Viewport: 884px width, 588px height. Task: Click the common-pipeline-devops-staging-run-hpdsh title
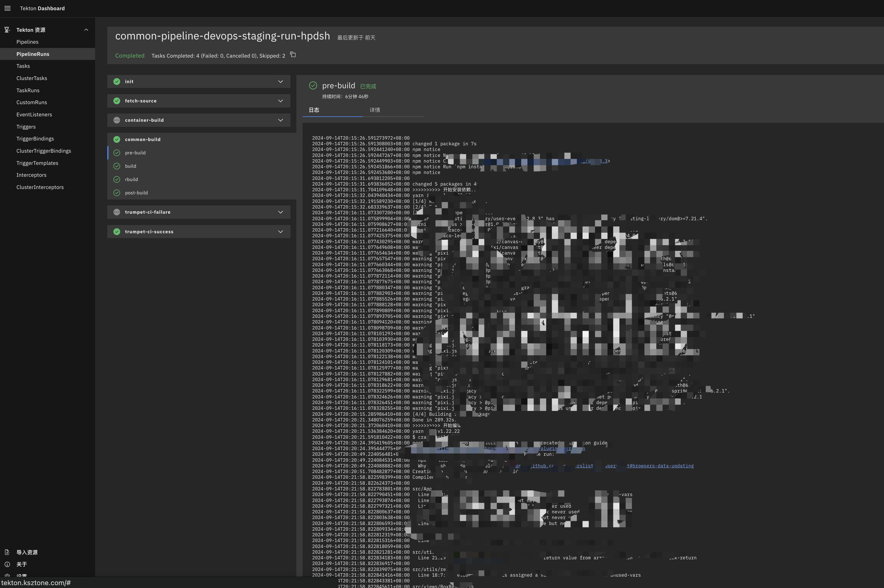click(x=223, y=36)
